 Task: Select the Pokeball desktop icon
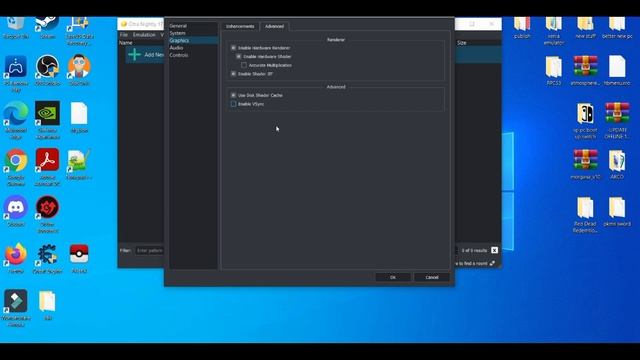click(x=79, y=258)
